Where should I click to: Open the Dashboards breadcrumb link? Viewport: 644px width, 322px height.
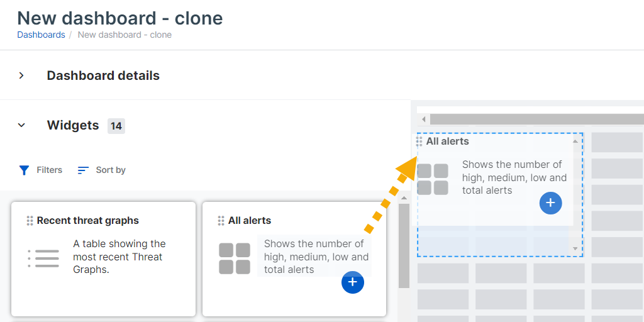pos(41,35)
